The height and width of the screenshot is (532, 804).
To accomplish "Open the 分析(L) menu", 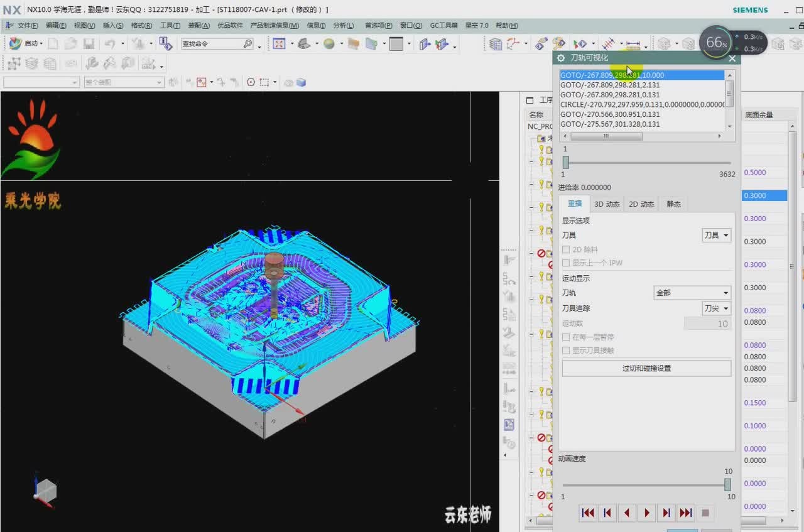I will tap(344, 25).
